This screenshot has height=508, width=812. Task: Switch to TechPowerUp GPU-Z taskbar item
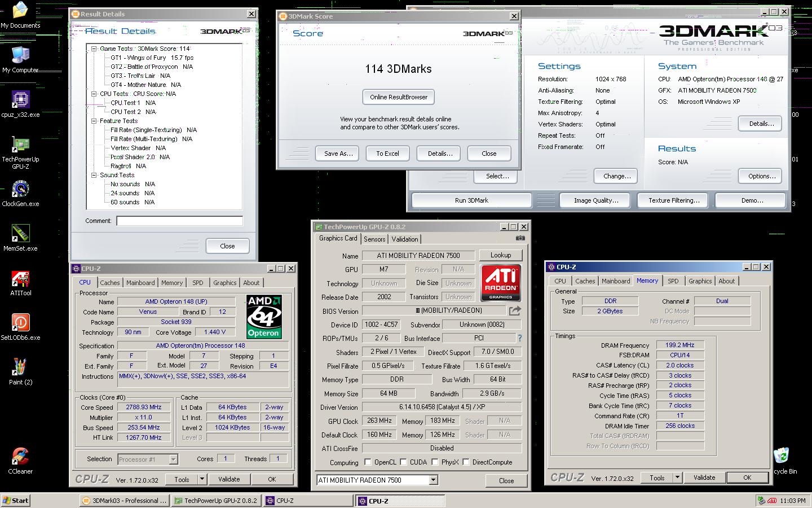tap(216, 501)
